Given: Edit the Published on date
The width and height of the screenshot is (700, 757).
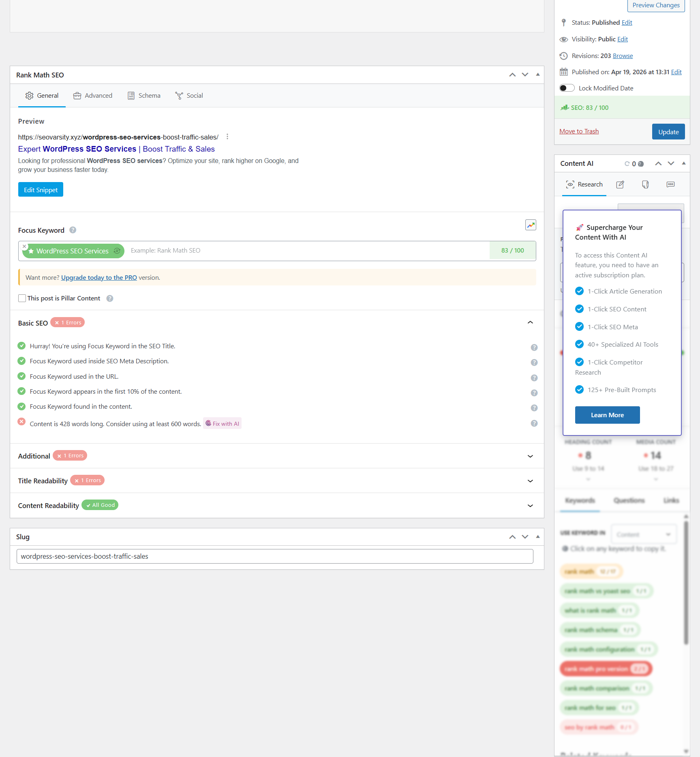Looking at the screenshot, I should pyautogui.click(x=676, y=72).
